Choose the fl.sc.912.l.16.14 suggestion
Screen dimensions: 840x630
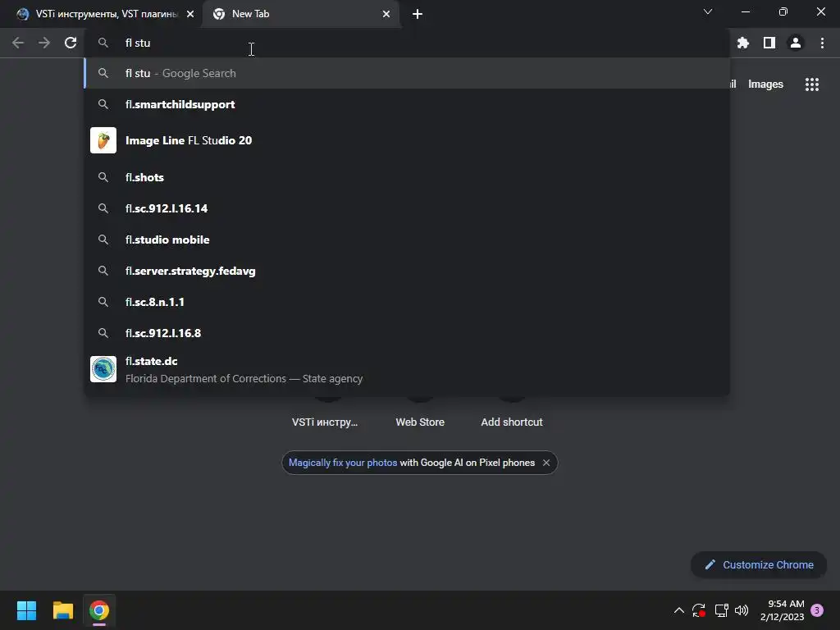pos(407,208)
